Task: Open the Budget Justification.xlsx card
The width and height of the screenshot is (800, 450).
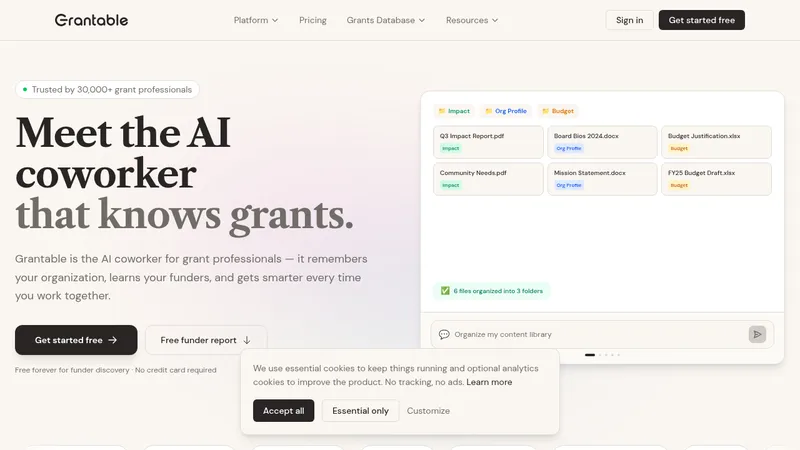Action: pos(716,142)
